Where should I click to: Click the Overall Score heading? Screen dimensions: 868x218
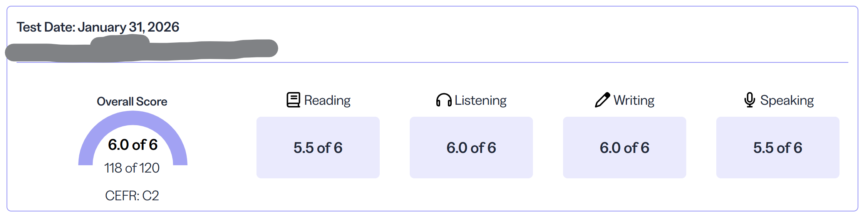pos(132,101)
